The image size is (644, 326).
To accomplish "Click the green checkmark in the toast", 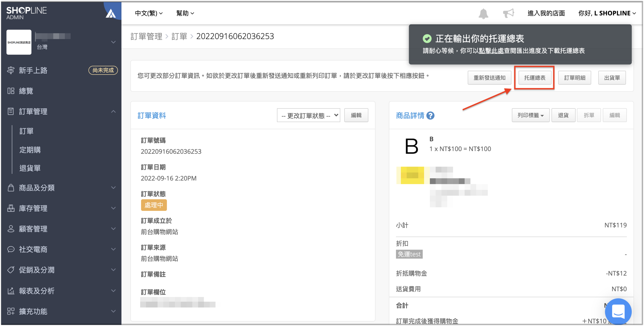I will 427,39.
